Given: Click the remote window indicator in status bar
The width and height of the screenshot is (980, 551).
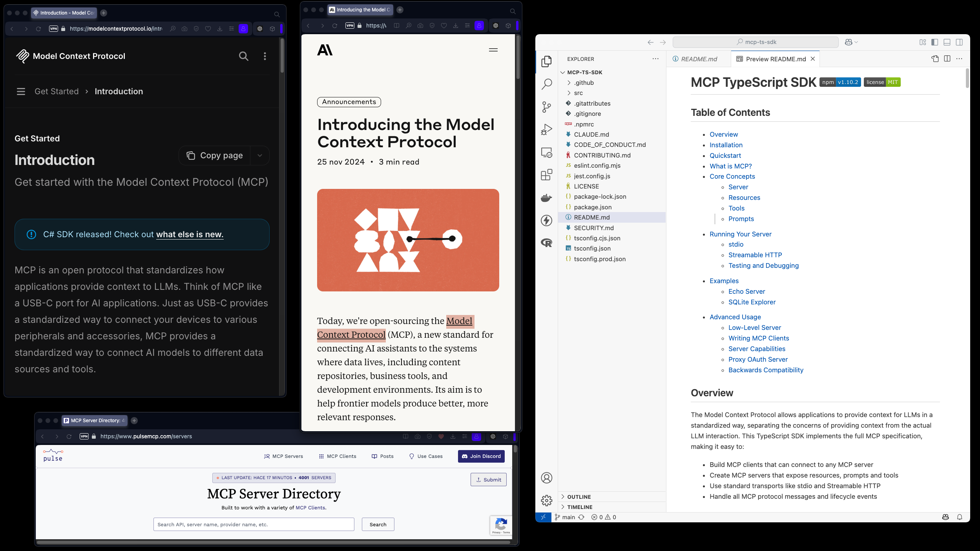Looking at the screenshot, I should (x=543, y=517).
